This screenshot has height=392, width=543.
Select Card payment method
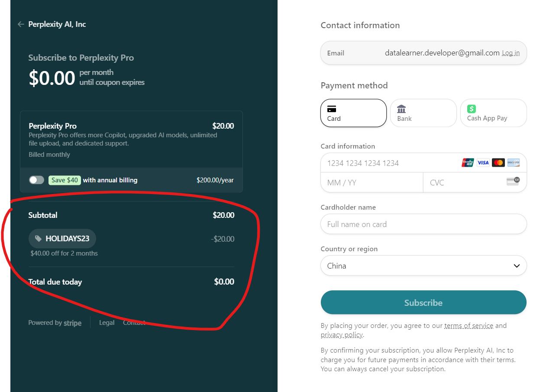[354, 113]
